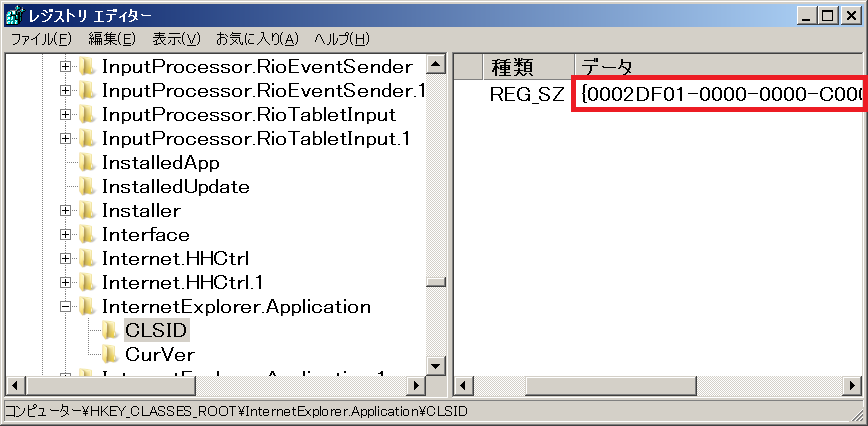This screenshot has width=868, height=426.
Task: Expand the Internet.HHCtrl key
Action: coord(66,258)
